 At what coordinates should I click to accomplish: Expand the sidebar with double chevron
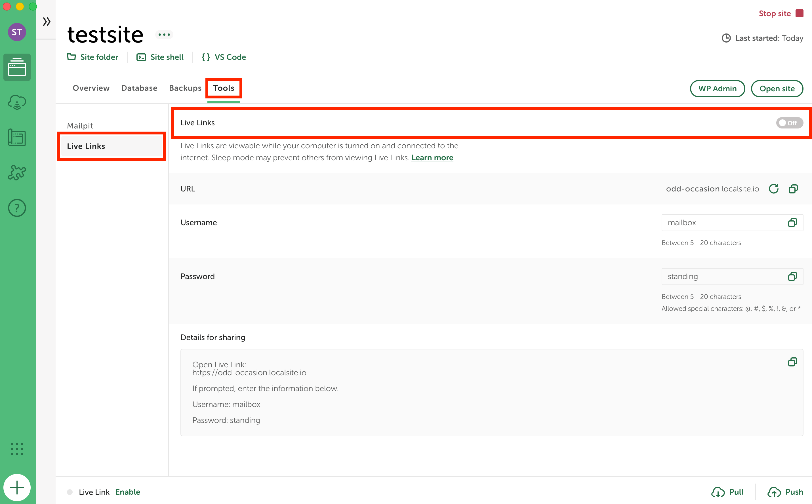pos(47,22)
